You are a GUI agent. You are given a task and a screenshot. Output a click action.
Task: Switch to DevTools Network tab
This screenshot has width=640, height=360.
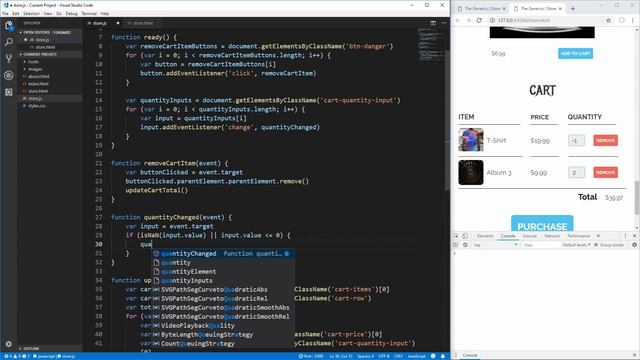[x=552, y=236]
